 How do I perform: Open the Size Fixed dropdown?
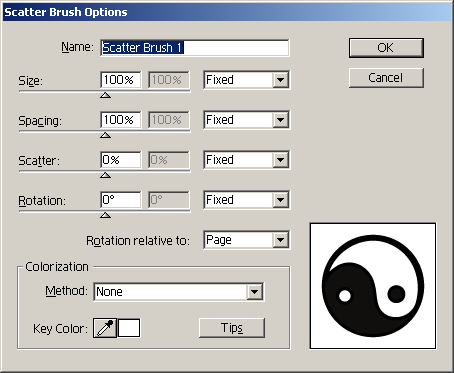tap(247, 80)
